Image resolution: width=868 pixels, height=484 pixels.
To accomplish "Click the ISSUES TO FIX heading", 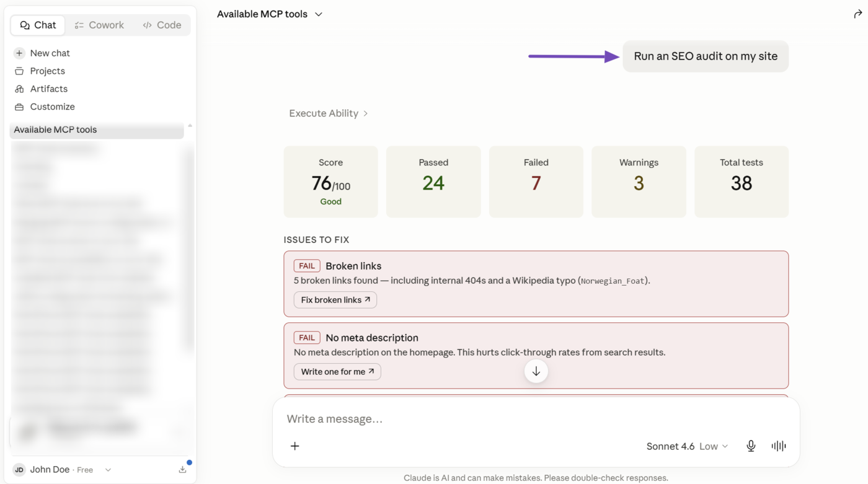I will tap(317, 240).
